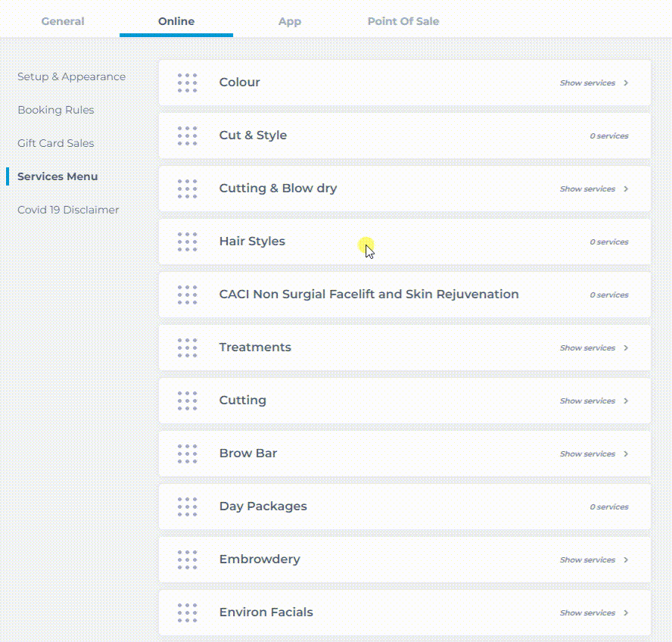Switch to the App tab
Image resolution: width=672 pixels, height=642 pixels.
tap(290, 21)
